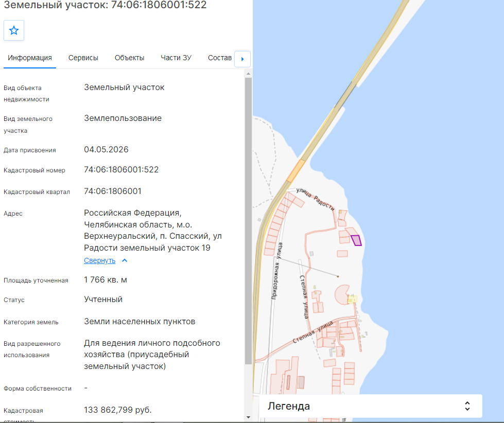The image size is (504, 423).
Task: Open the Состав tab
Action: (x=220, y=58)
